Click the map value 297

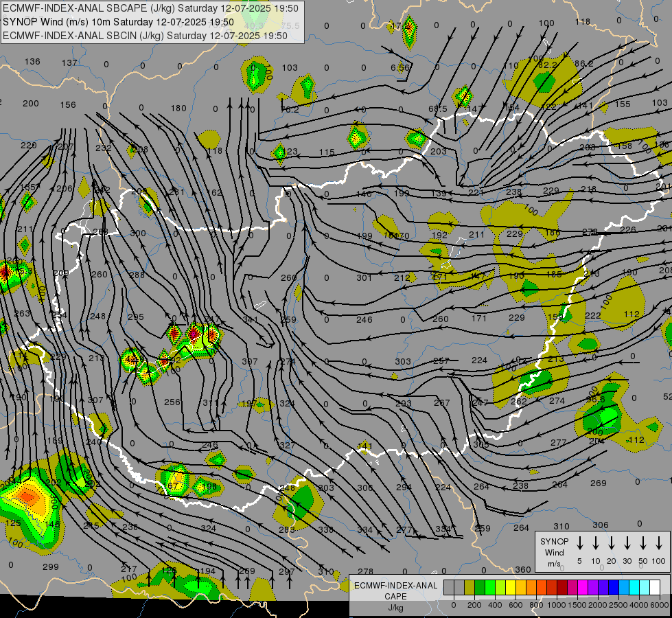click(x=287, y=571)
